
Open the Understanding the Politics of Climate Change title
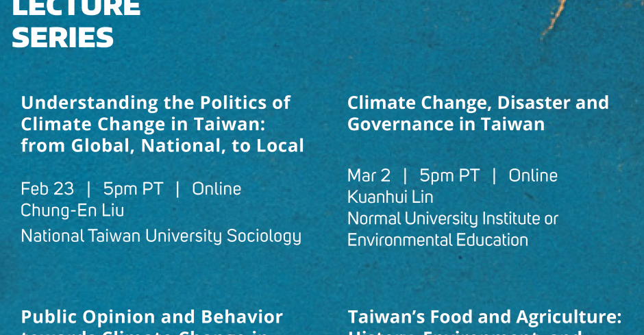162,124
